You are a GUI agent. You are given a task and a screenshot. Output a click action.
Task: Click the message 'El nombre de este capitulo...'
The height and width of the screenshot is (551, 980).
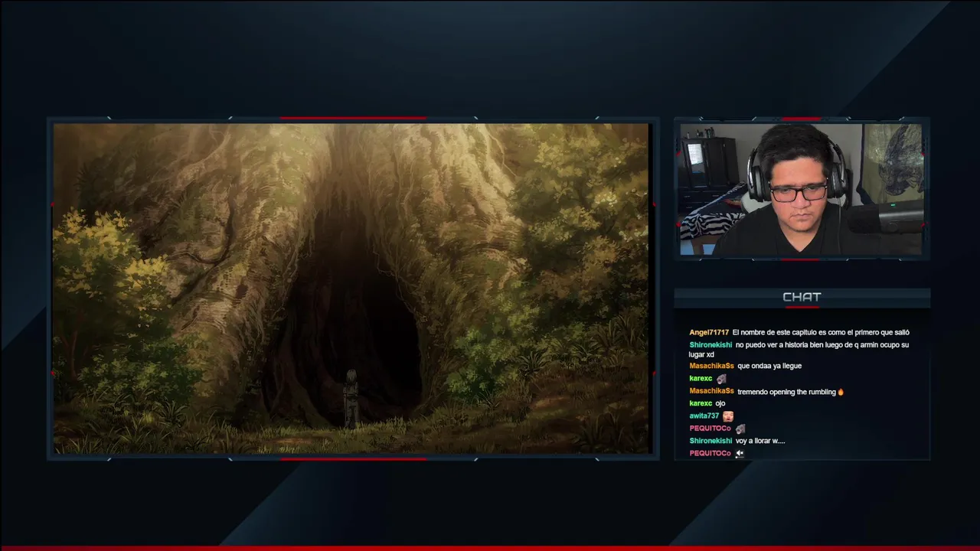coord(821,332)
